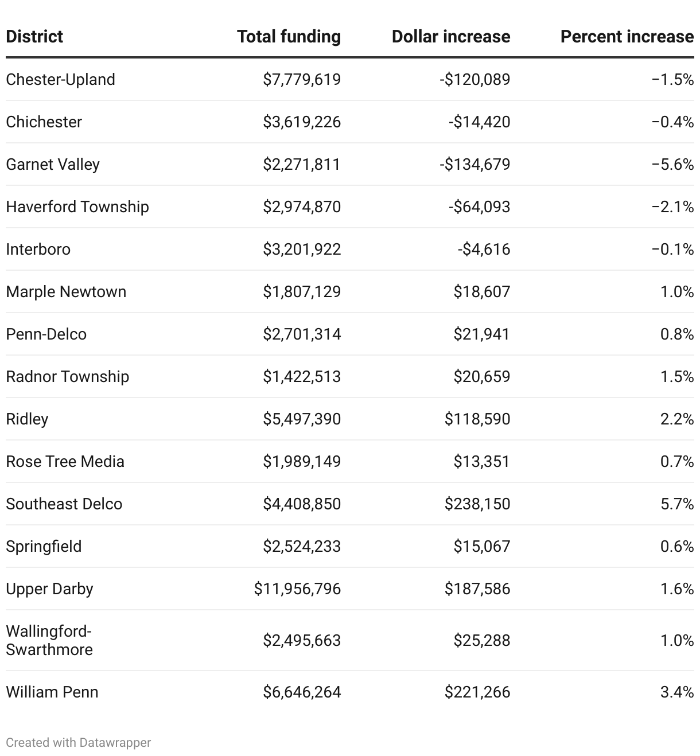The width and height of the screenshot is (700, 756).
Task: Select the Wallingford-Swarthmore district cell
Action: pyautogui.click(x=49, y=640)
